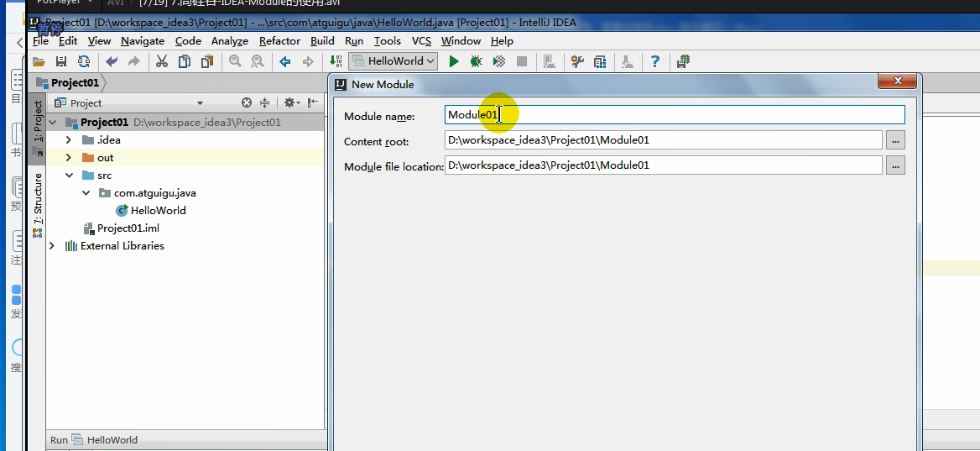Image resolution: width=980 pixels, height=451 pixels.
Task: Open the VCS menu
Action: [x=421, y=40]
